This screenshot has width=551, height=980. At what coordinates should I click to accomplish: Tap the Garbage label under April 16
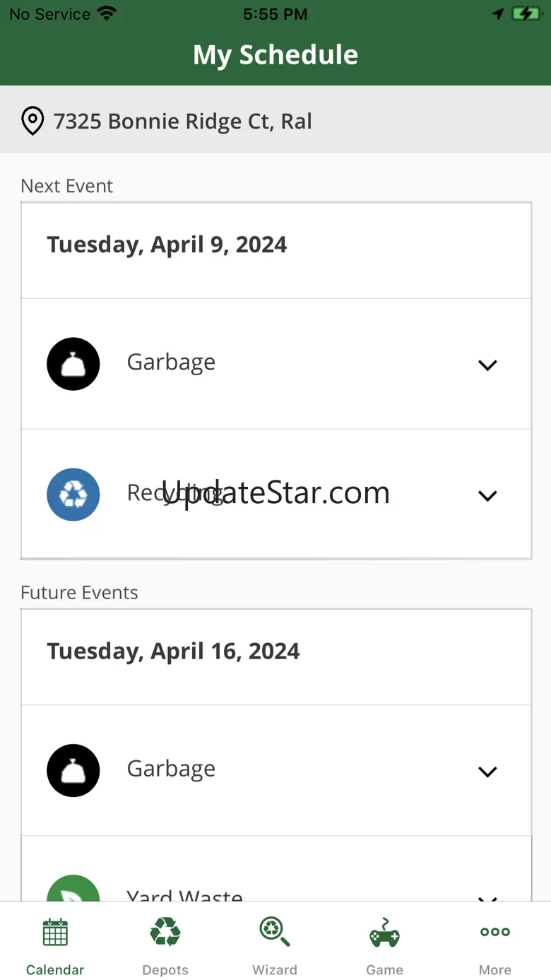pyautogui.click(x=171, y=769)
